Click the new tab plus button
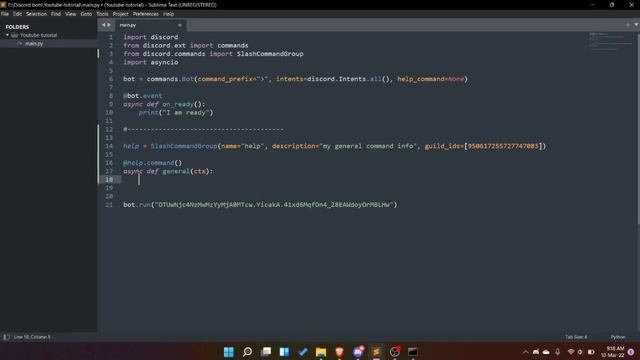This screenshot has width=640, height=360. tap(628, 25)
